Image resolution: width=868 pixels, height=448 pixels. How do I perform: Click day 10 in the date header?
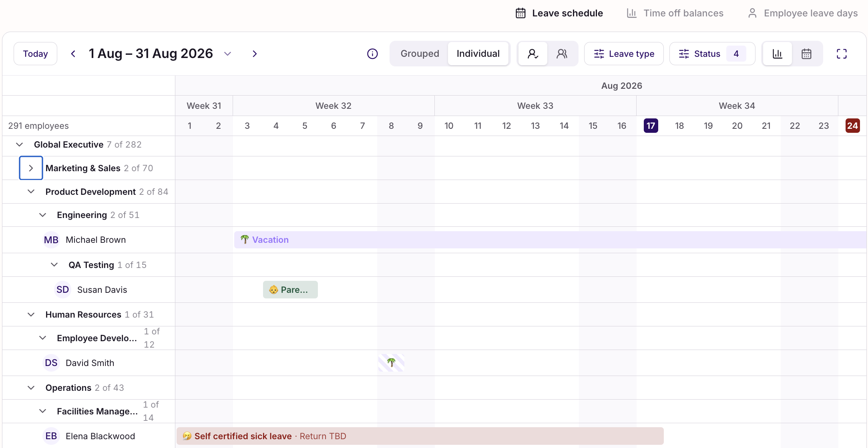[x=449, y=126]
